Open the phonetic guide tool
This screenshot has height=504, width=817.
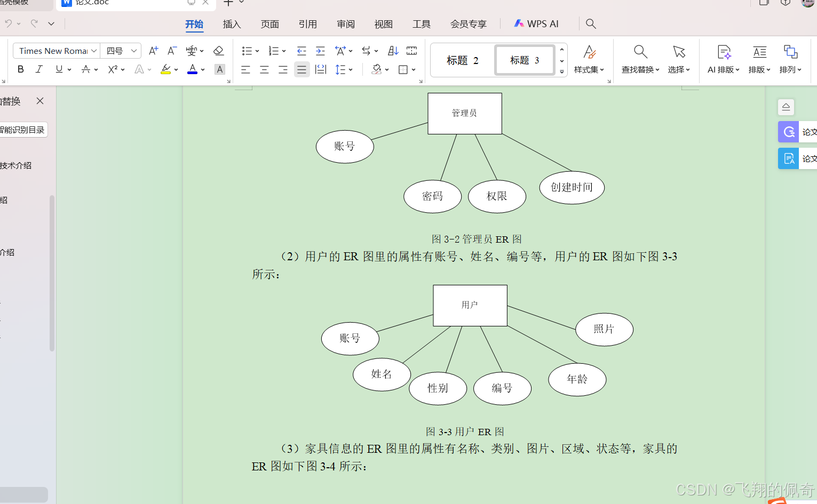pos(191,51)
